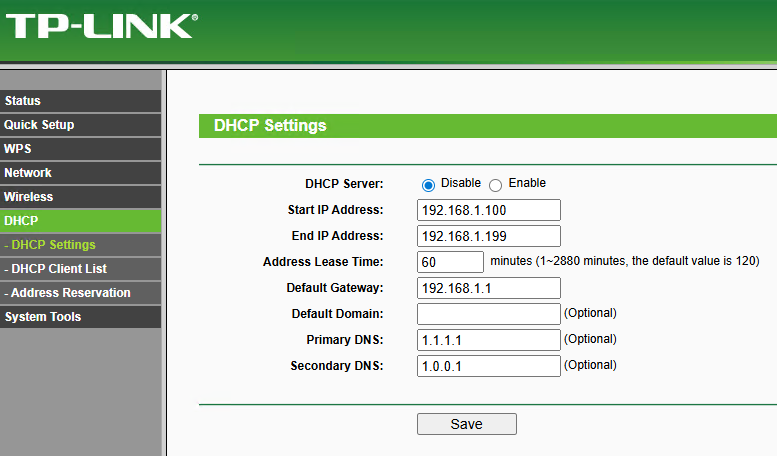
Task: Open the Wireless menu
Action: (80, 197)
